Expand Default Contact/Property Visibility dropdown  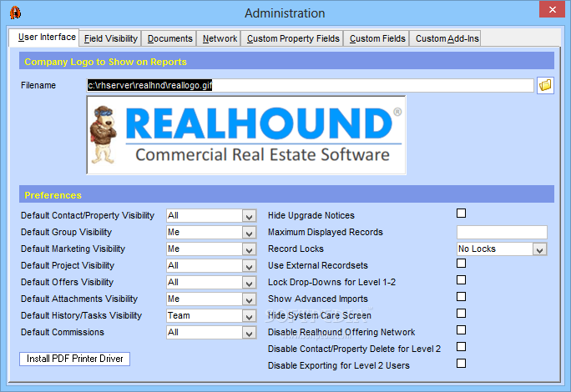tap(249, 216)
